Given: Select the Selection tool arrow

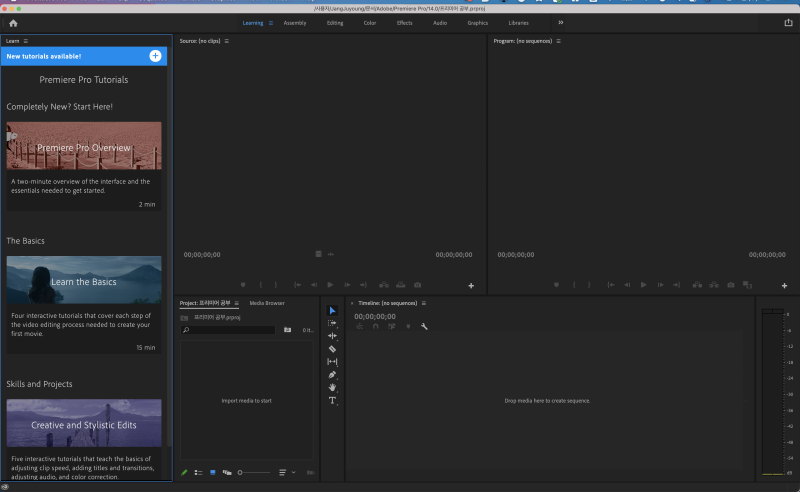Looking at the screenshot, I should click(332, 310).
